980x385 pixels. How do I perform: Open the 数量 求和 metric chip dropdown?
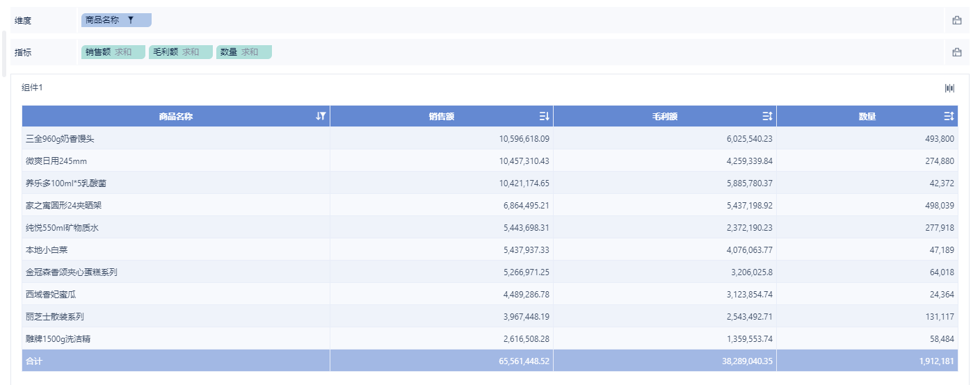coord(243,52)
